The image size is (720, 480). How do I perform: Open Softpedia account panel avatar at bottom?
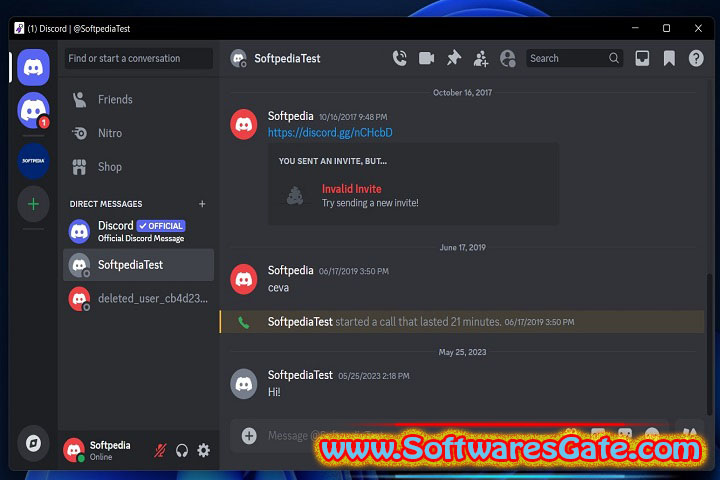pyautogui.click(x=74, y=450)
